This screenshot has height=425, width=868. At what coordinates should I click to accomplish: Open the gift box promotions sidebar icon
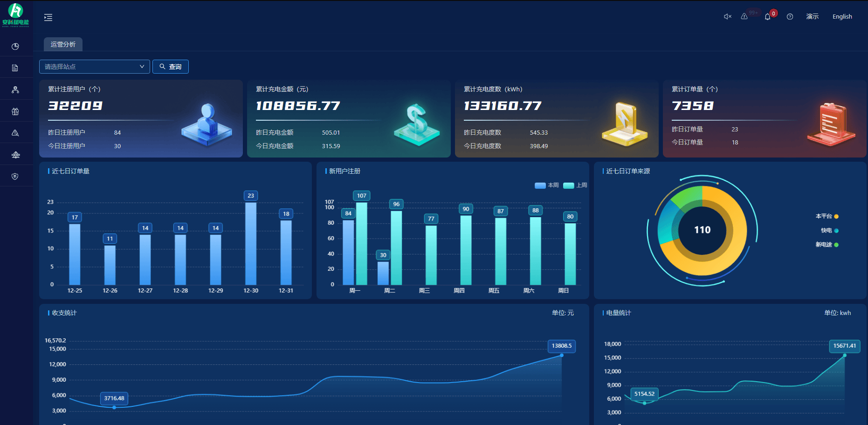(x=15, y=111)
